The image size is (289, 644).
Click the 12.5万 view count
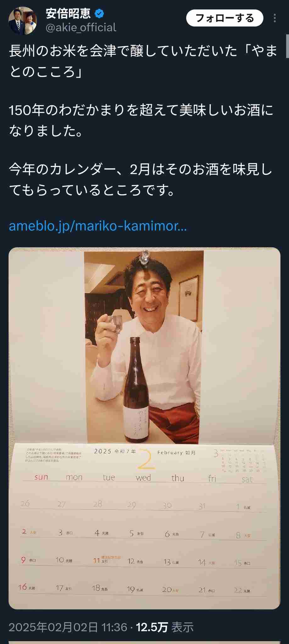[x=152, y=627]
